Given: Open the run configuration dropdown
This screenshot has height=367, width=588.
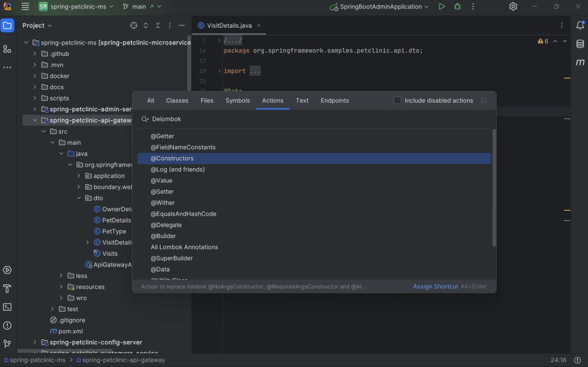Looking at the screenshot, I should (379, 7).
